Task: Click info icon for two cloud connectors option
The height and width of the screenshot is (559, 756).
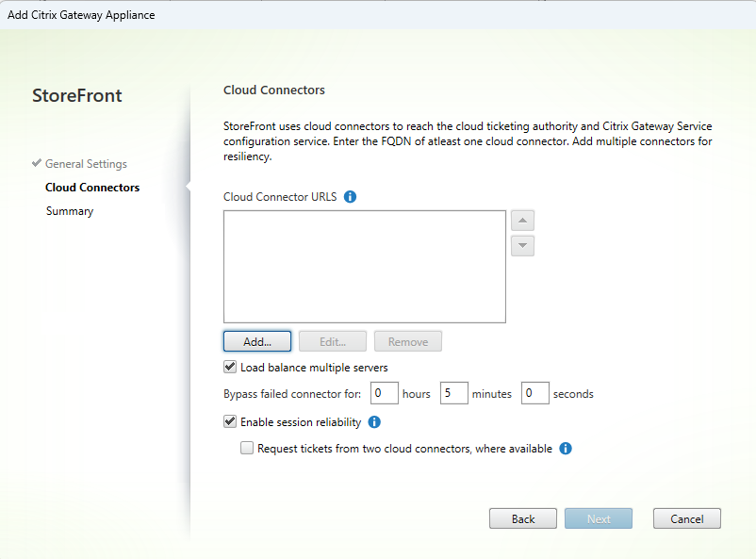Action: pyautogui.click(x=566, y=449)
